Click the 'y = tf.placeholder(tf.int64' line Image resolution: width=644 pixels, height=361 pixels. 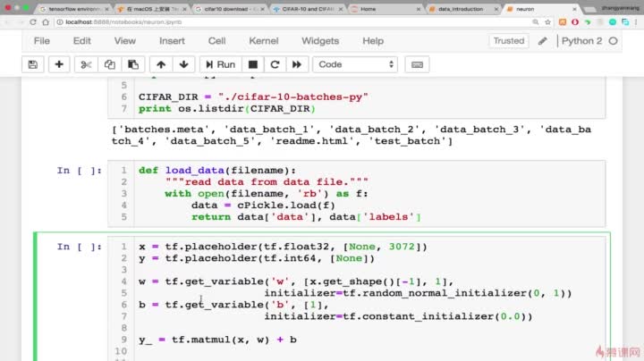(x=257, y=258)
